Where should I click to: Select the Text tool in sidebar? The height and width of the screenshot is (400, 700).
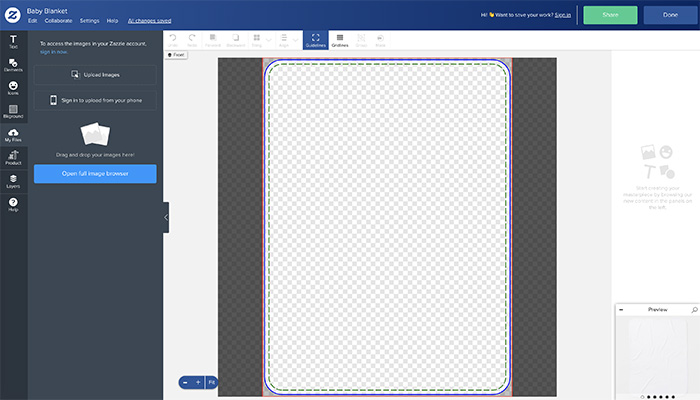(13, 42)
